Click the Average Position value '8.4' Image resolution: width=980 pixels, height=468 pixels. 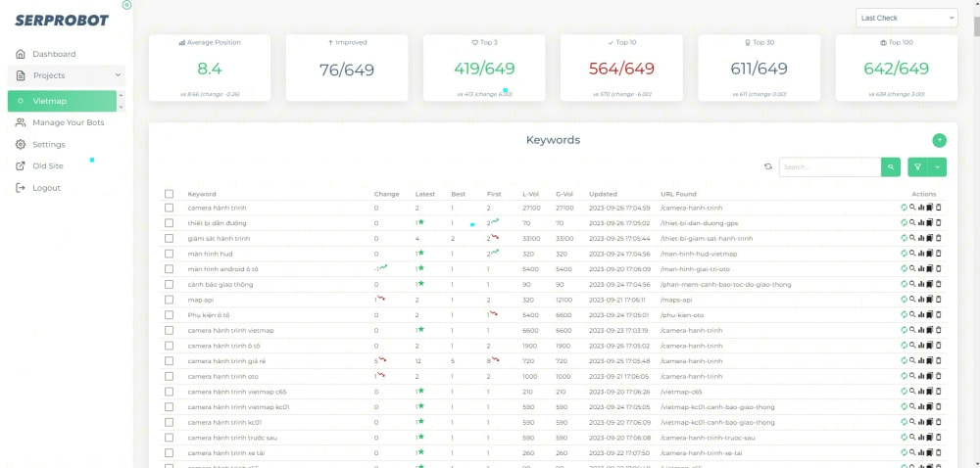coord(210,69)
